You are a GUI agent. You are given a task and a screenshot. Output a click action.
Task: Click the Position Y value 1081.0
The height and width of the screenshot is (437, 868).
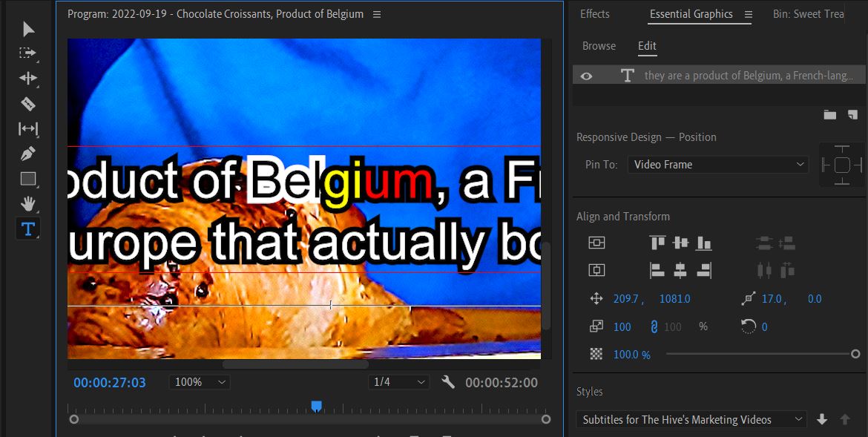pos(674,299)
